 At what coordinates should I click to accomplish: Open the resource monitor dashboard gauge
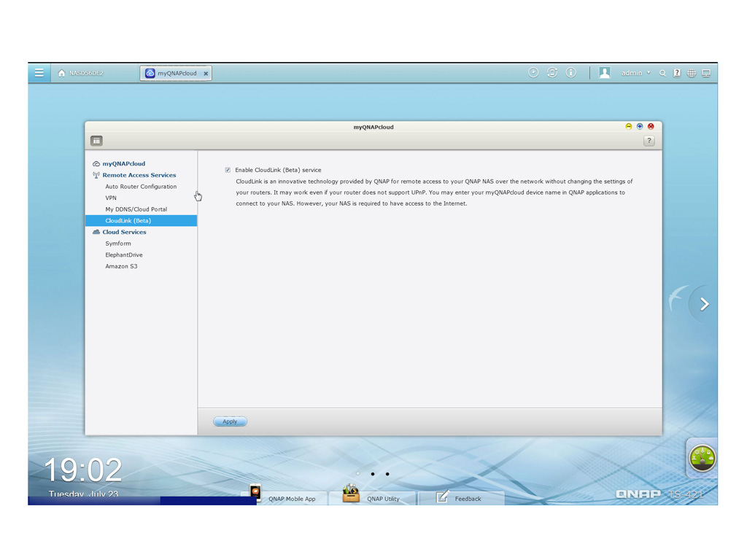pyautogui.click(x=703, y=458)
